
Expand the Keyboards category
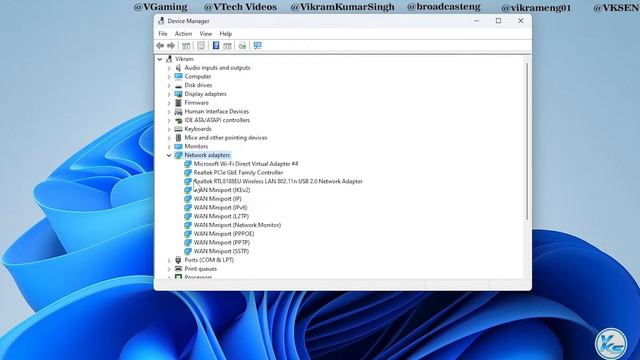point(169,129)
